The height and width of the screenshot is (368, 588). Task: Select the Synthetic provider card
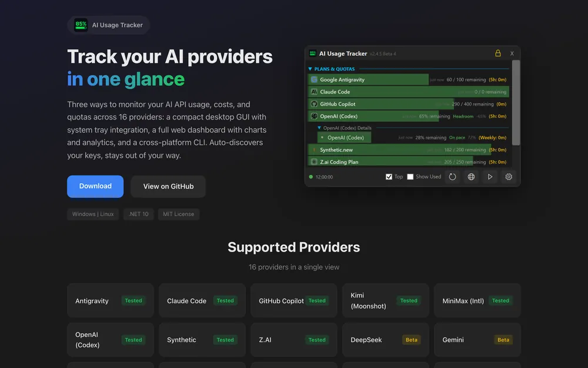click(x=202, y=340)
